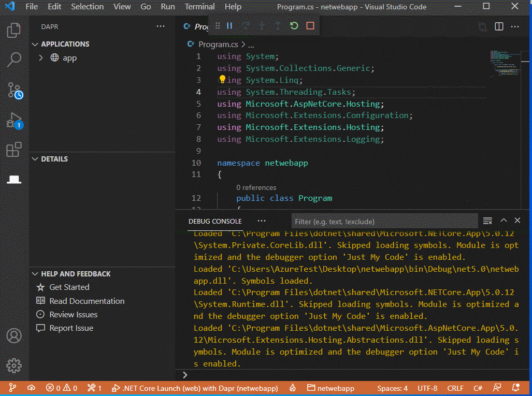
Task: Open the Run menu
Action: click(168, 6)
